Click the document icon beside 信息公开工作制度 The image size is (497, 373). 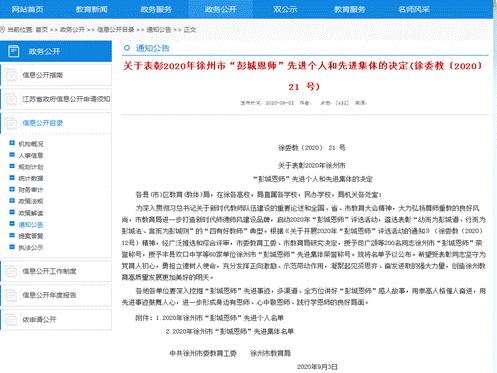click(x=11, y=271)
